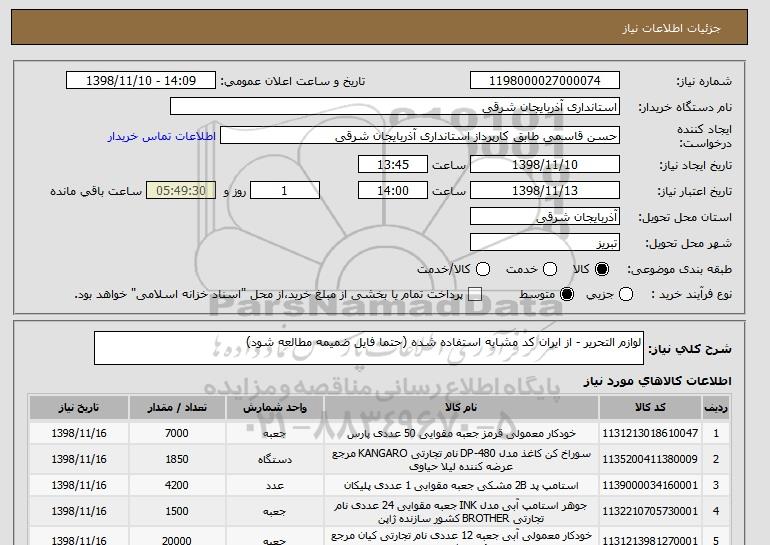Click quantity 7000 in row 1
This screenshot has width=770, height=545.
click(x=177, y=433)
